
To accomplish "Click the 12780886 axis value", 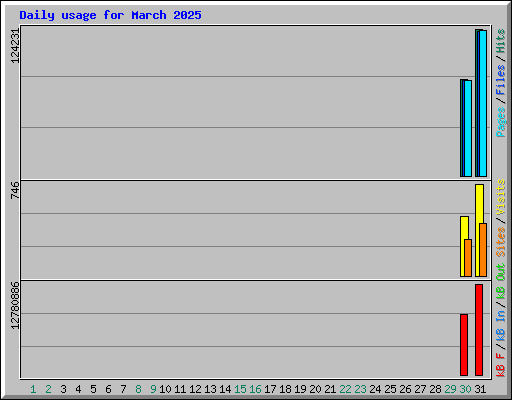I will pos(15,305).
